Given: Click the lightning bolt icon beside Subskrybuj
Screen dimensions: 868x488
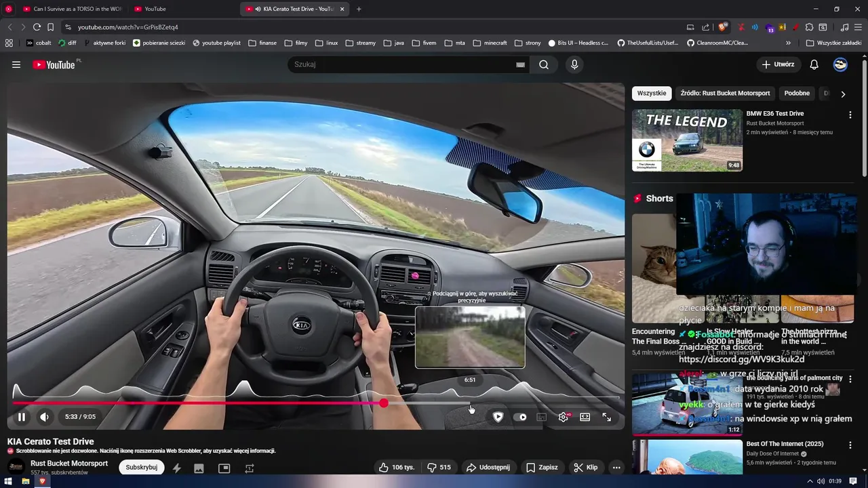Looking at the screenshot, I should pyautogui.click(x=176, y=468).
